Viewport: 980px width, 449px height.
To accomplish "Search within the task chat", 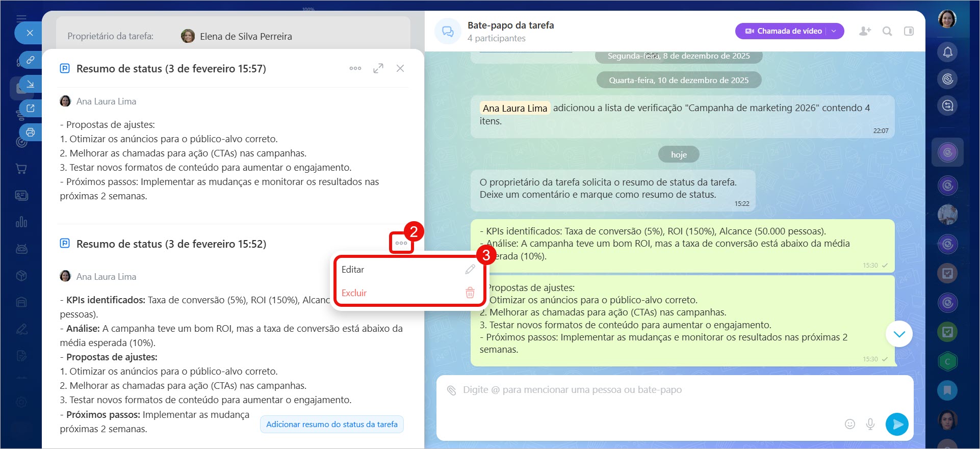I will (887, 31).
